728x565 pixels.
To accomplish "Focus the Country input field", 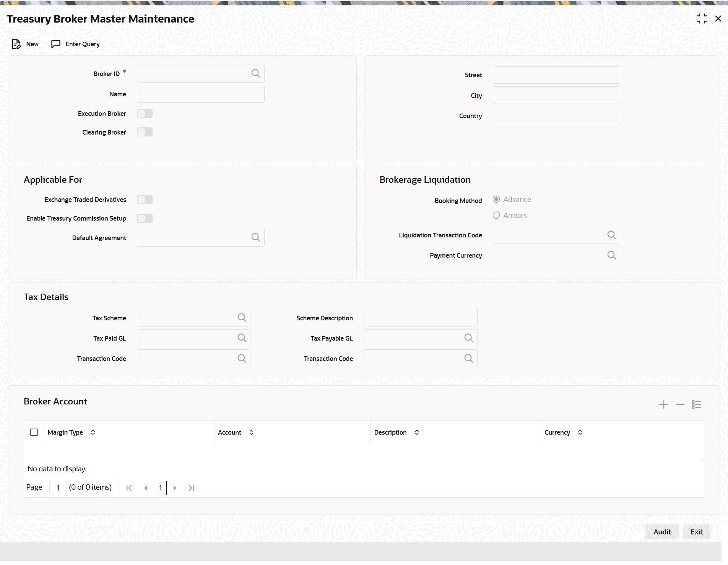I will [556, 115].
